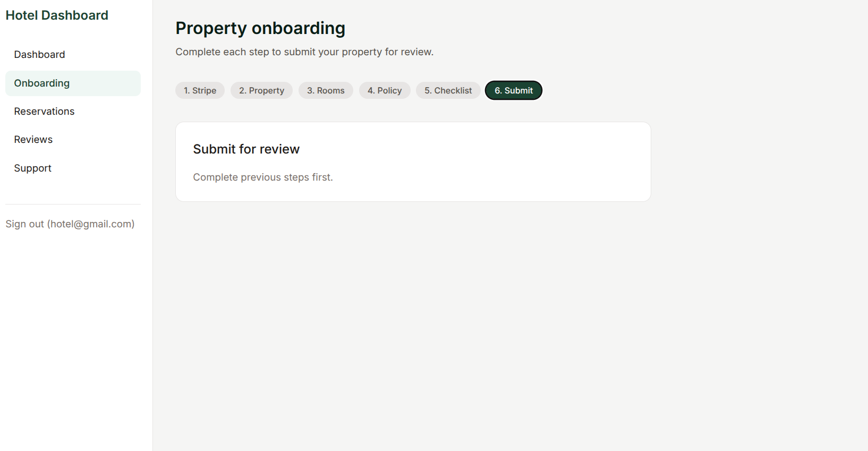Screen dimensions: 868x451
Task: Click the Submit for review heading
Action: click(246, 149)
